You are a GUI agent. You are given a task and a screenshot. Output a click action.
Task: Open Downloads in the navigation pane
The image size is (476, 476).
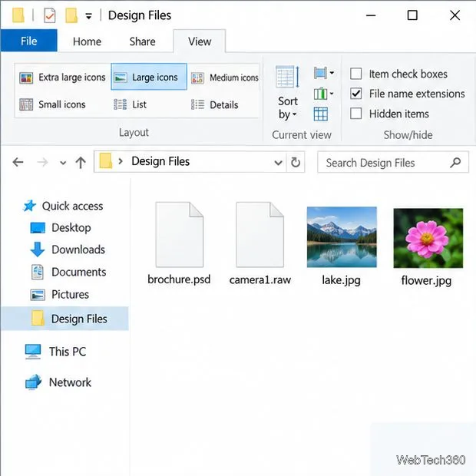68,250
